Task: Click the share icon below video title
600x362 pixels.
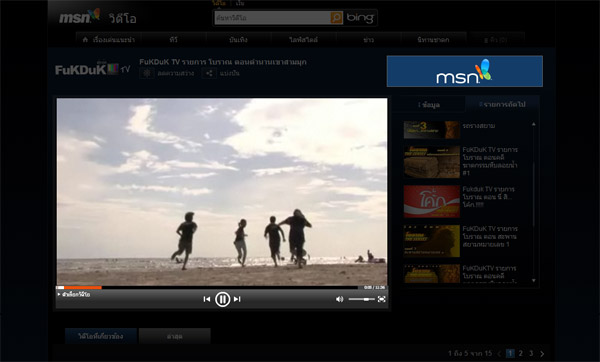Action: [209, 73]
